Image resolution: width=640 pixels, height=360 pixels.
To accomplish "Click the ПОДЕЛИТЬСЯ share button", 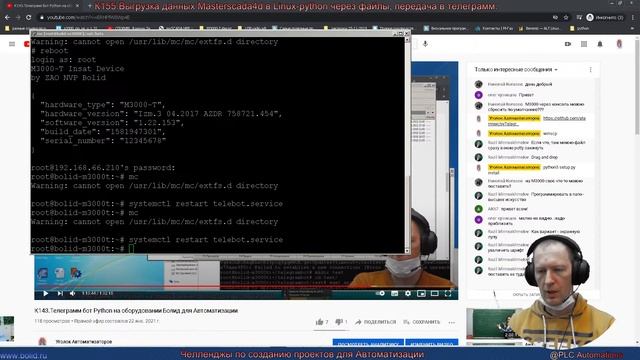I will click(375, 322).
